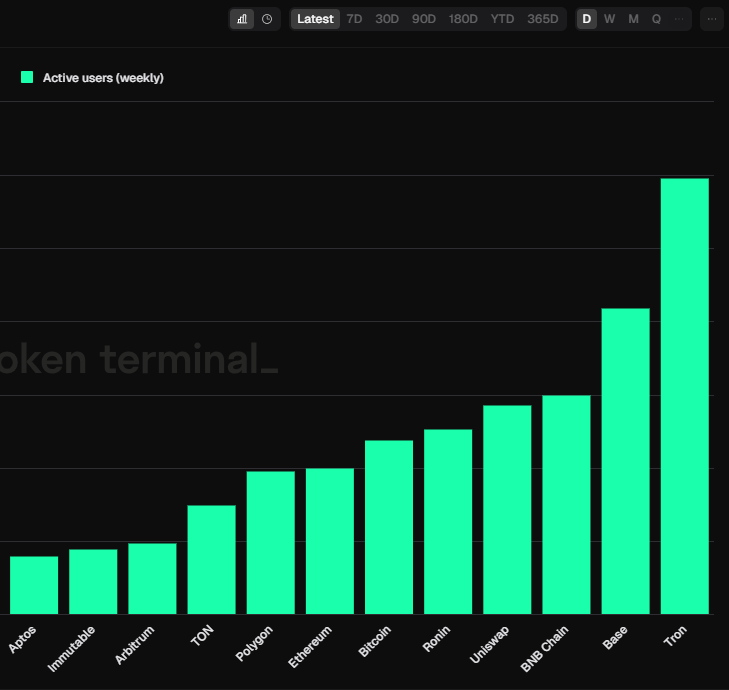The image size is (729, 690).
Task: Switch to bar chart view icon
Action: 242,19
